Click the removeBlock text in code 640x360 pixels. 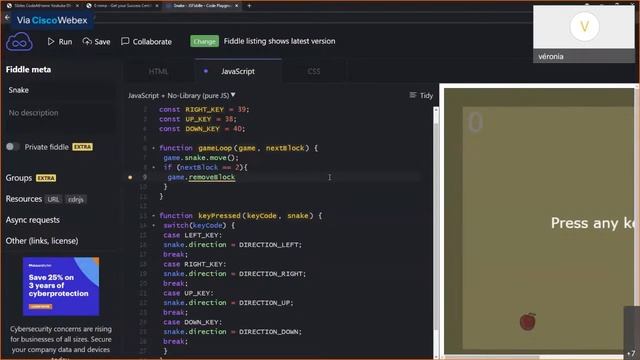coord(212,177)
